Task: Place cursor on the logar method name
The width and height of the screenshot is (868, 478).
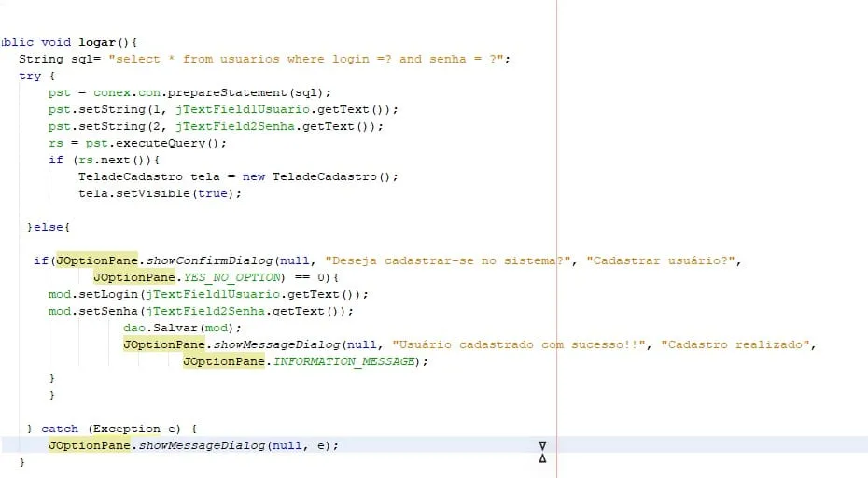Action: click(x=96, y=42)
